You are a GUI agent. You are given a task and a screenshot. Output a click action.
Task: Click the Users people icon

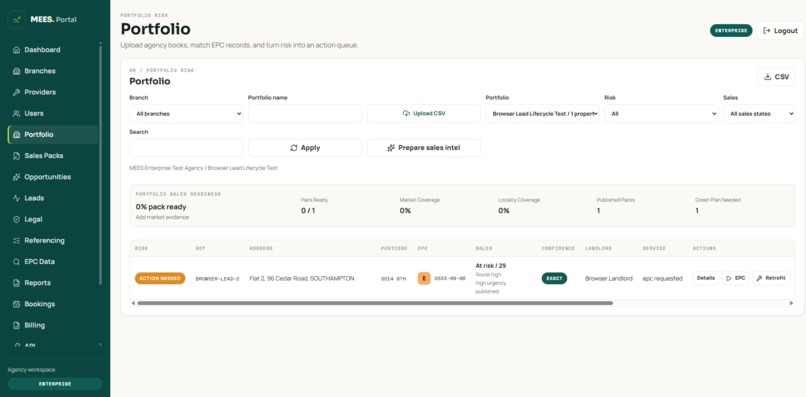pos(16,113)
